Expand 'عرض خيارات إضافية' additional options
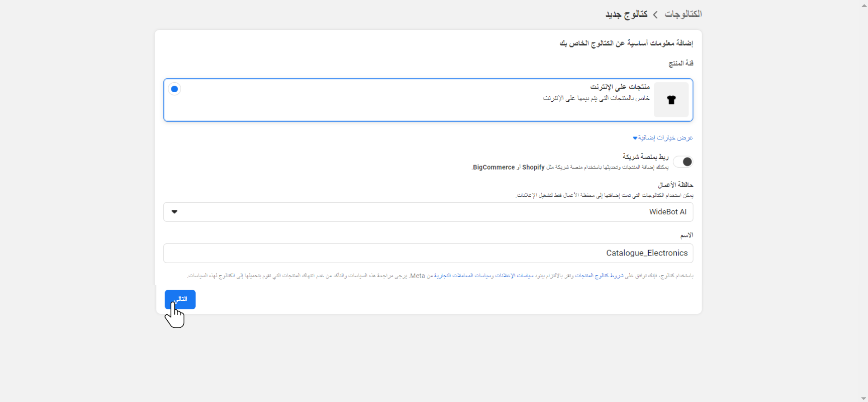Image resolution: width=868 pixels, height=402 pixels. (x=662, y=137)
